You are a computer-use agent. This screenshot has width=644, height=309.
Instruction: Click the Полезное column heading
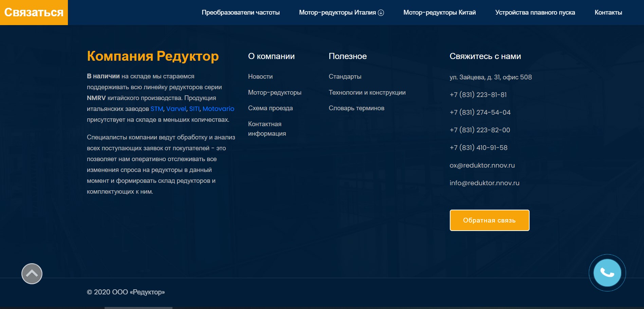point(348,56)
